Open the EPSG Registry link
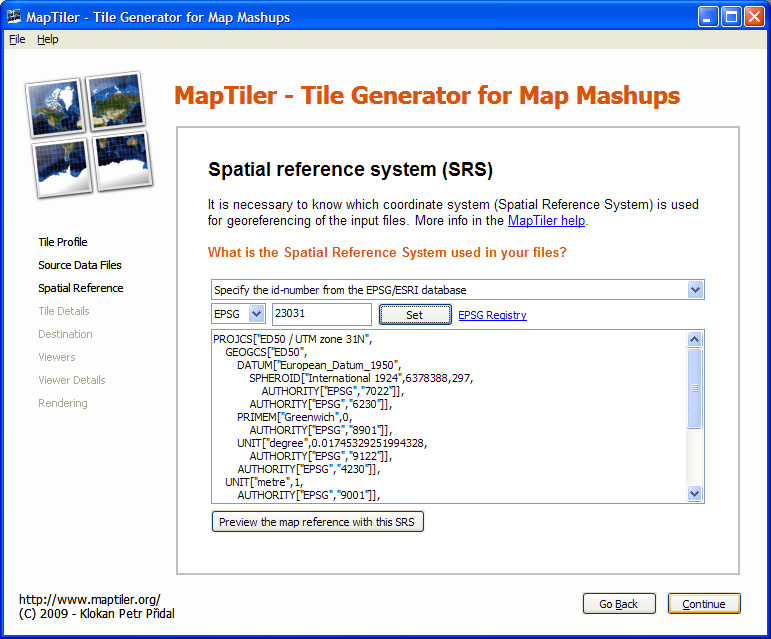This screenshot has height=639, width=771. tap(492, 315)
